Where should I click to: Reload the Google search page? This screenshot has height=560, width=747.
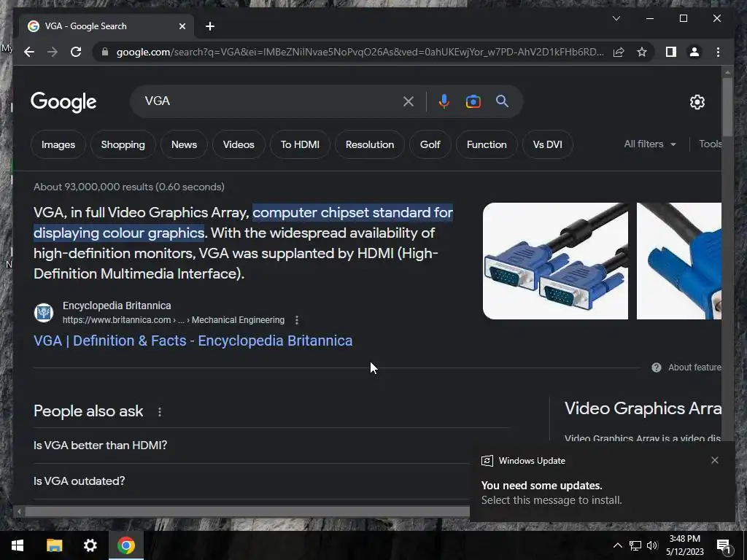pyautogui.click(x=76, y=52)
